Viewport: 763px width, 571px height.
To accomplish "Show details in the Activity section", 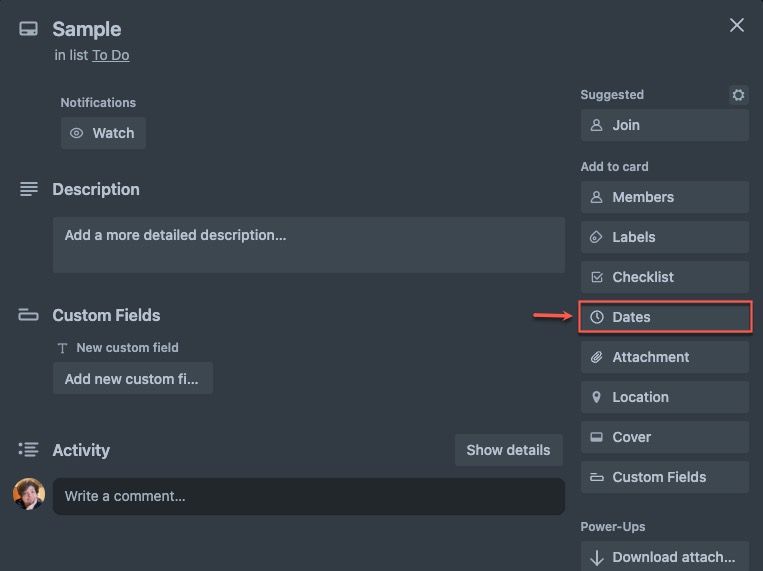I will (x=509, y=450).
